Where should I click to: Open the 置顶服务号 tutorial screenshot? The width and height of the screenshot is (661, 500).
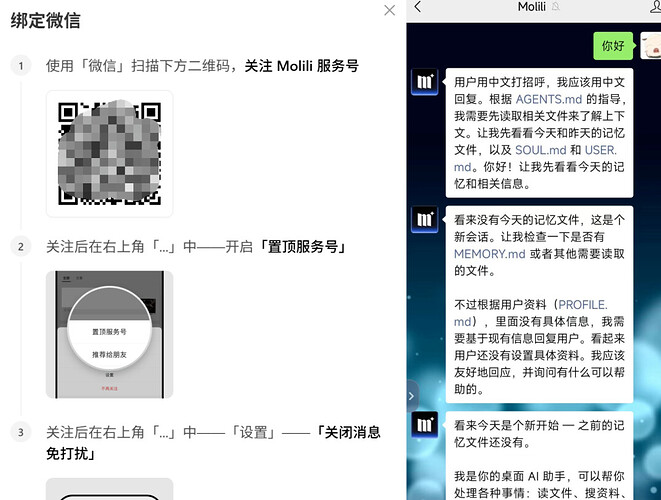(x=109, y=334)
